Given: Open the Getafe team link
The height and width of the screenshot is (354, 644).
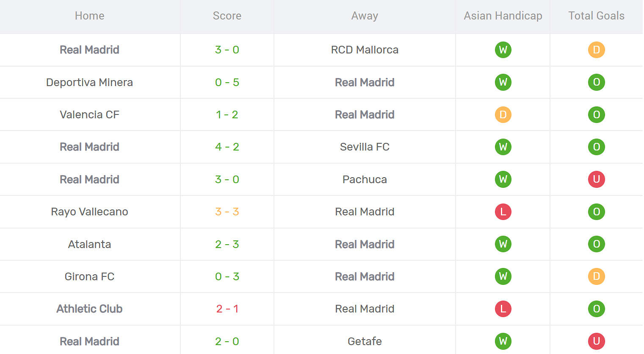Looking at the screenshot, I should [x=365, y=341].
